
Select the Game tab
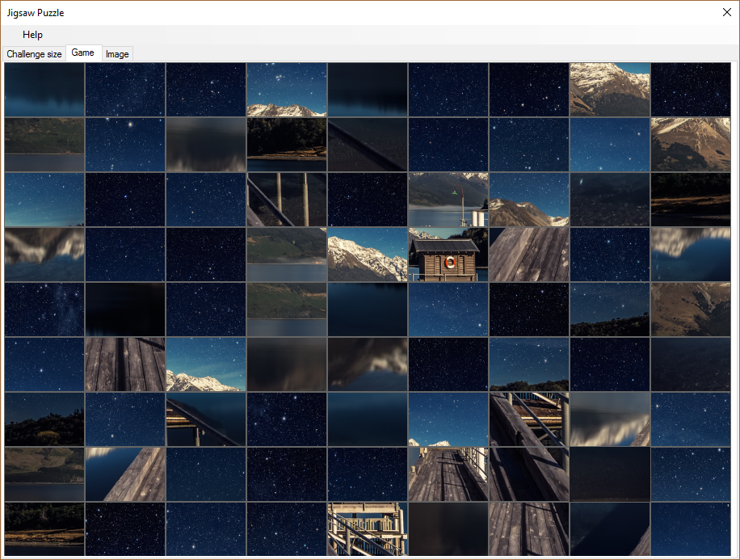pos(82,53)
